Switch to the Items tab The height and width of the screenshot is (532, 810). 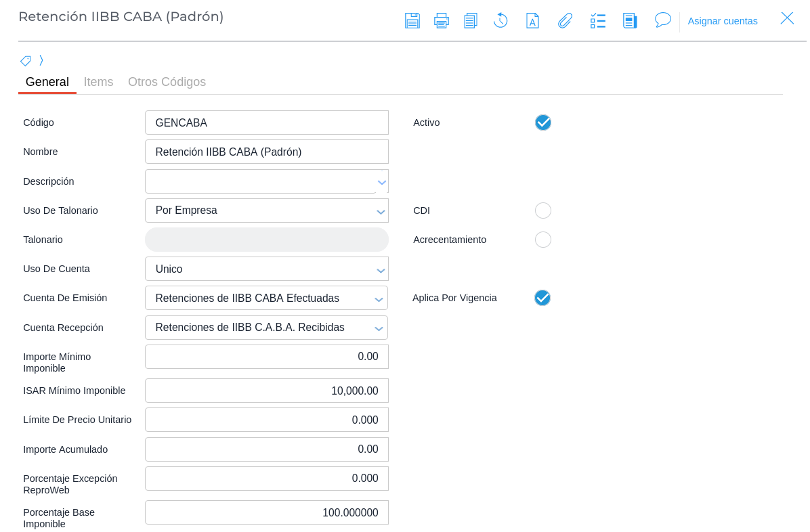click(98, 82)
